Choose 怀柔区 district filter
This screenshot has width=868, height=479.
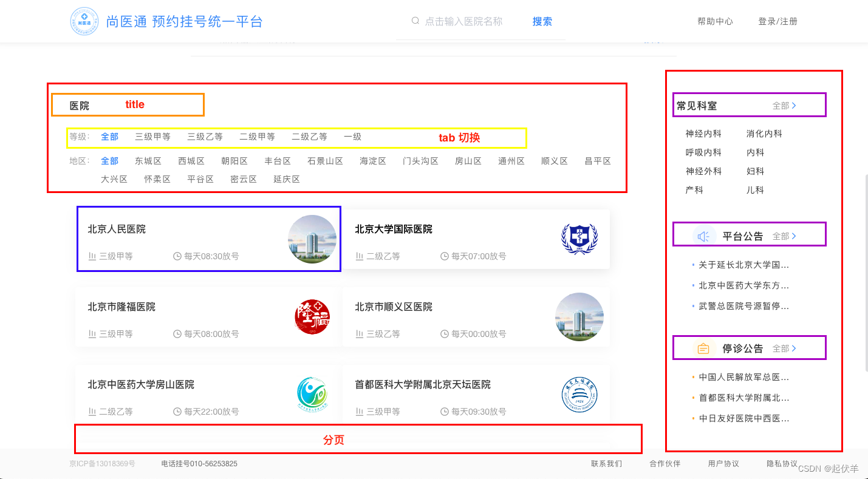point(157,179)
